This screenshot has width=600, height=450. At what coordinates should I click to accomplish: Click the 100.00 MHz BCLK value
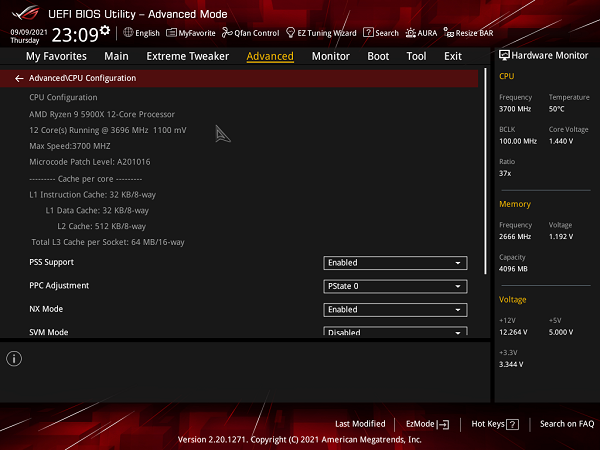pyautogui.click(x=518, y=141)
